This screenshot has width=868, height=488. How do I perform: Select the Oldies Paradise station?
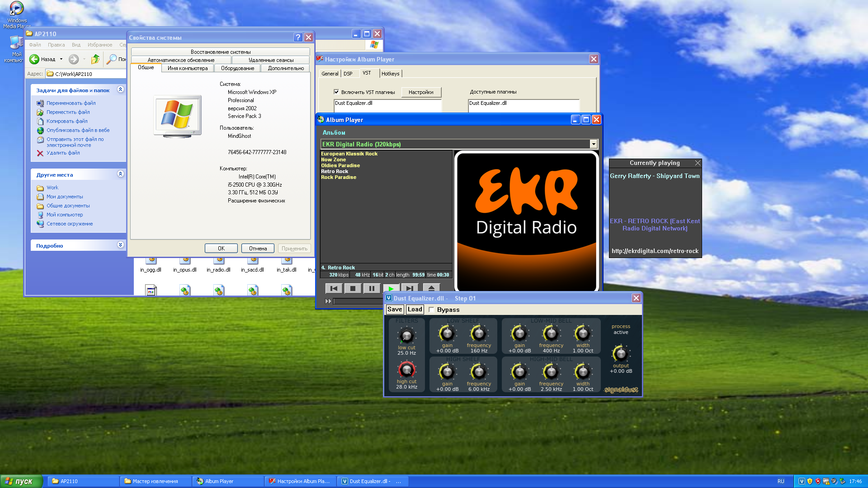(340, 165)
